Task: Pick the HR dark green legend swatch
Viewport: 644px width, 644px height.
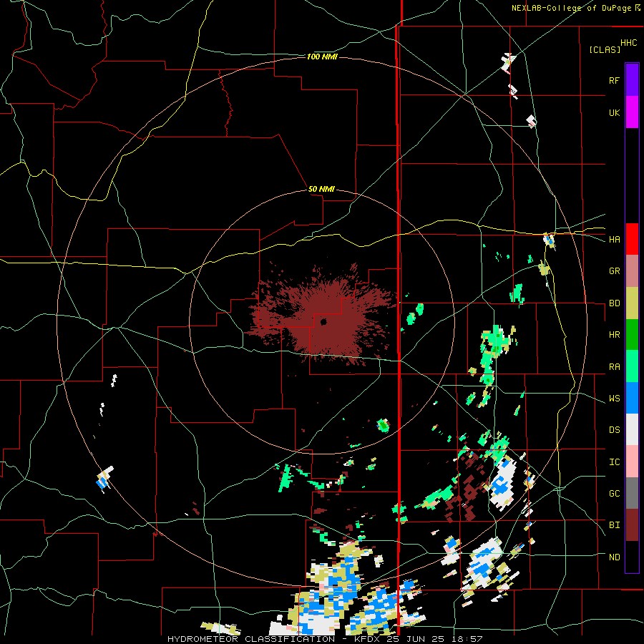Action: [632, 334]
